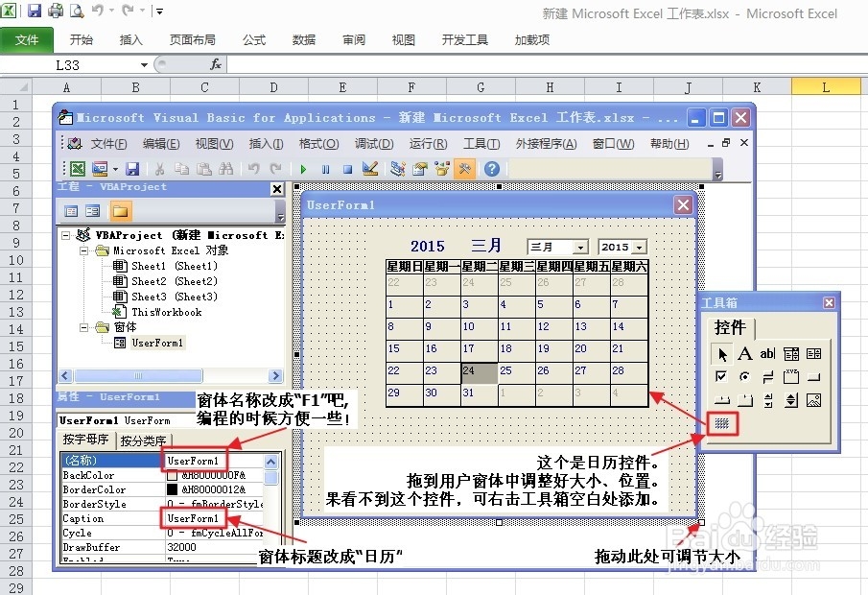868x595 pixels.
Task: Save the VBA project with floppy icon
Action: tap(132, 169)
